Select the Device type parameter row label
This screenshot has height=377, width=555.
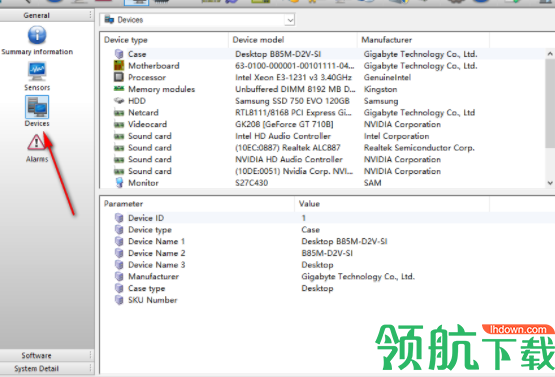coord(150,230)
